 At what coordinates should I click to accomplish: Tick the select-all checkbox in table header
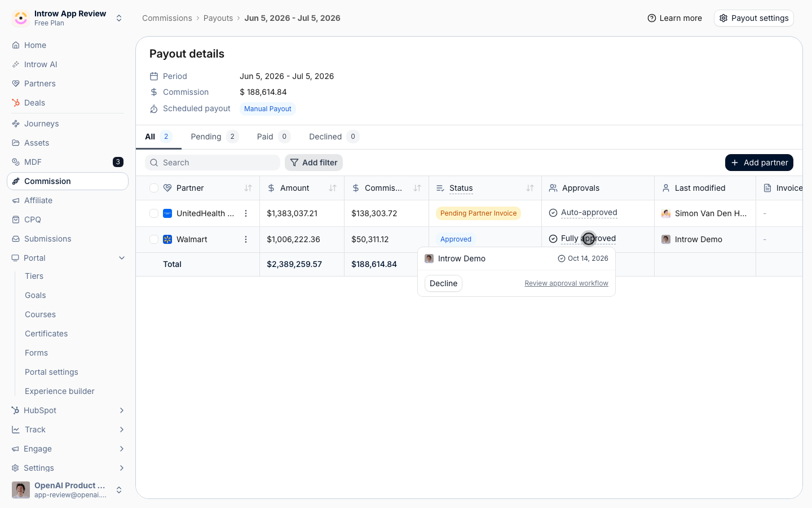pyautogui.click(x=154, y=188)
